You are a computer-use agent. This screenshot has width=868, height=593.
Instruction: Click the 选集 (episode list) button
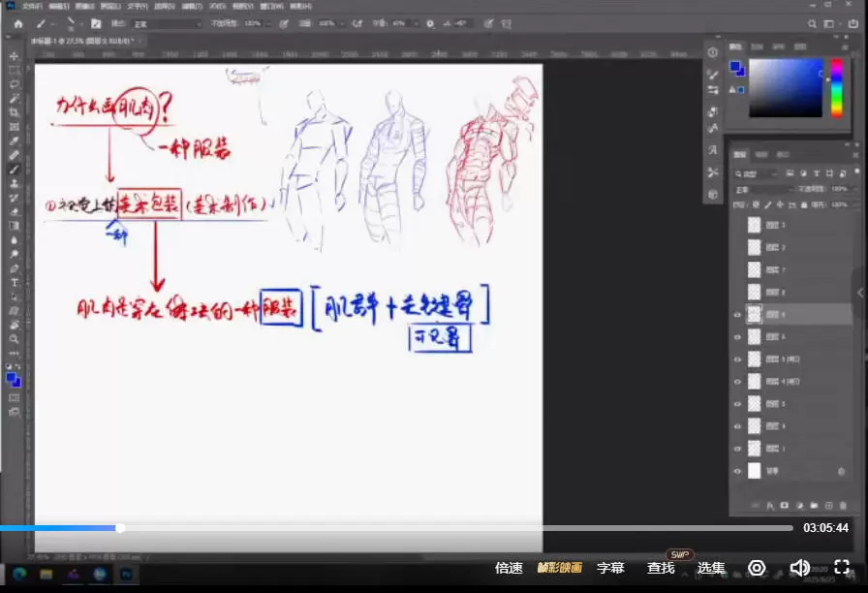tap(711, 569)
